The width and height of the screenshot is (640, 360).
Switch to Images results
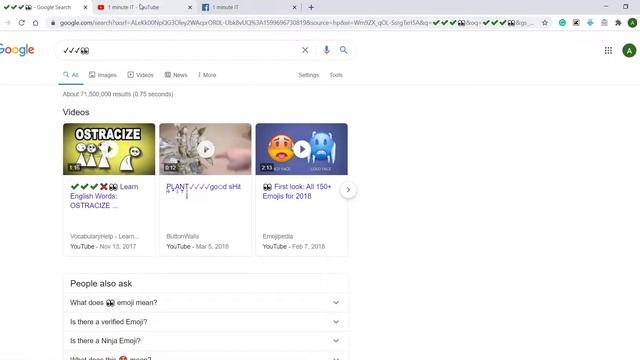pos(103,75)
